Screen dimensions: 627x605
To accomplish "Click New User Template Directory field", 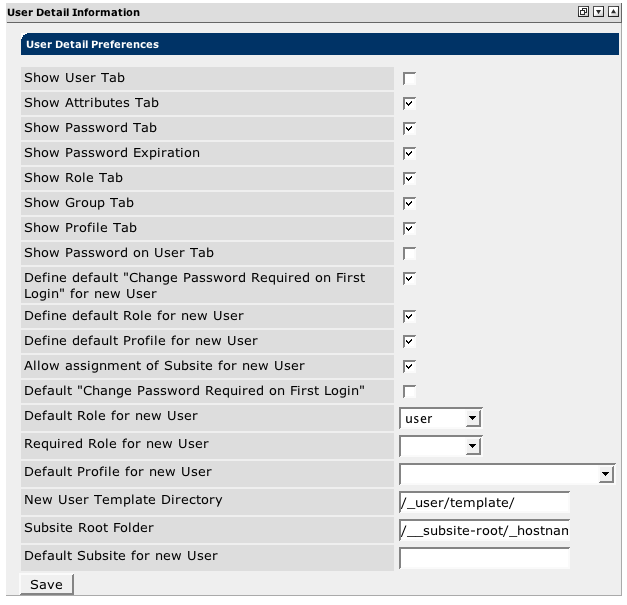I will coord(484,502).
